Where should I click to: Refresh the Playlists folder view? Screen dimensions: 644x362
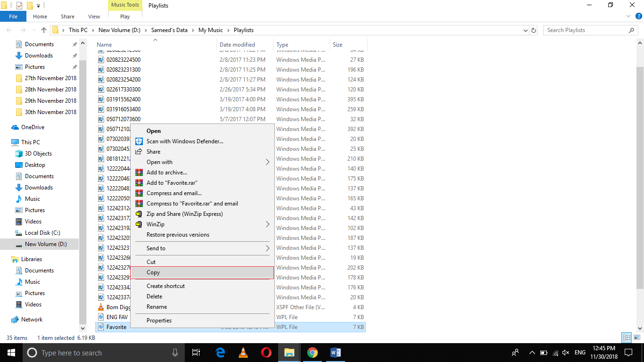(x=533, y=30)
